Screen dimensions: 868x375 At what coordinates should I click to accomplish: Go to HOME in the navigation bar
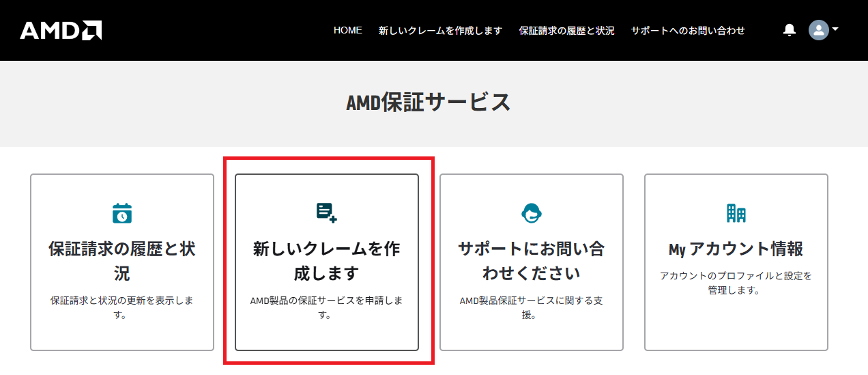[348, 31]
